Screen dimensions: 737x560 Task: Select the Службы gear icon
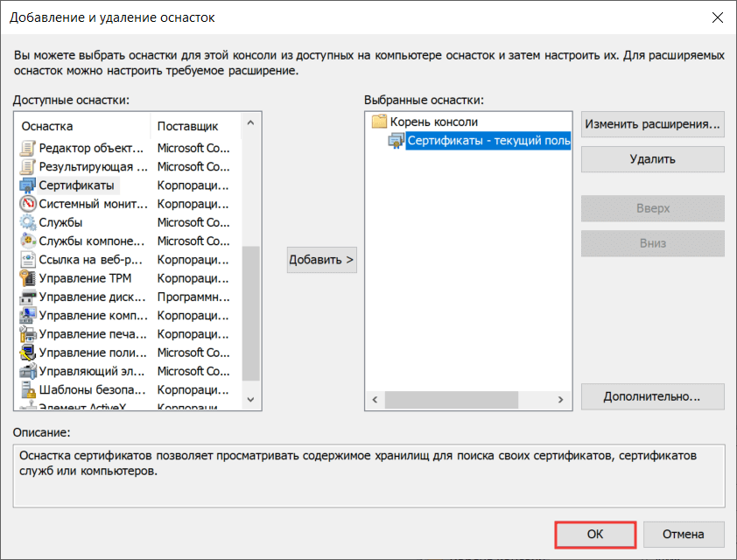click(x=26, y=222)
